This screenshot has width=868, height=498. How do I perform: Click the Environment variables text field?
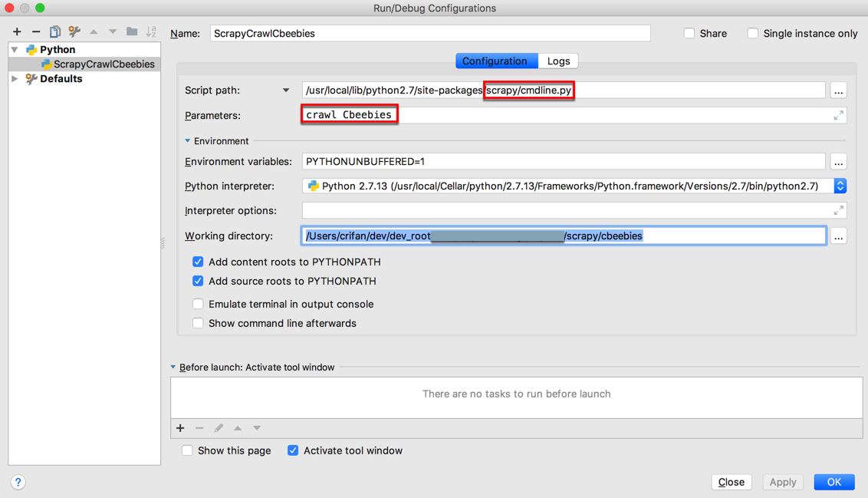[x=564, y=162]
